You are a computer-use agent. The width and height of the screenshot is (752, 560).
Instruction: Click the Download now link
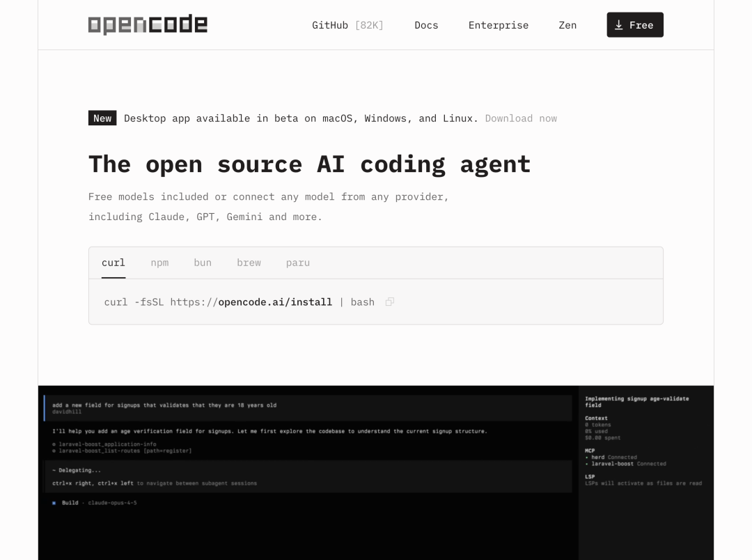click(x=521, y=118)
